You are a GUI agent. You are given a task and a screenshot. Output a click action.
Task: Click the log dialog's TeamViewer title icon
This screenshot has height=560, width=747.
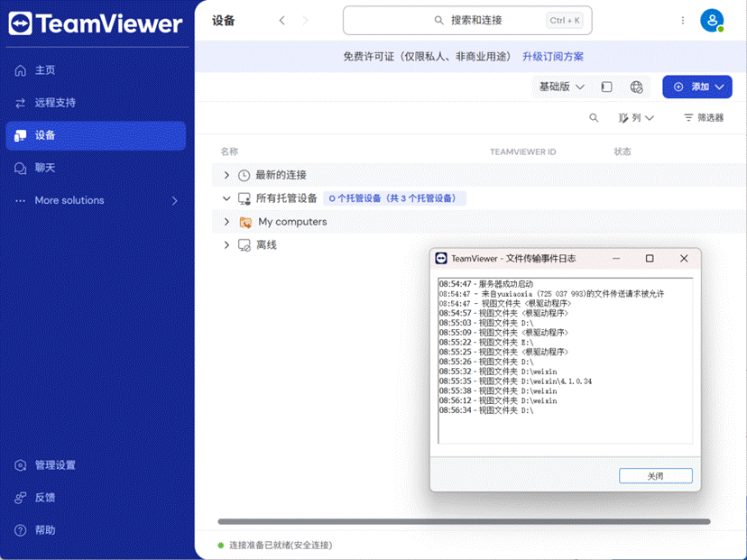[x=441, y=259]
